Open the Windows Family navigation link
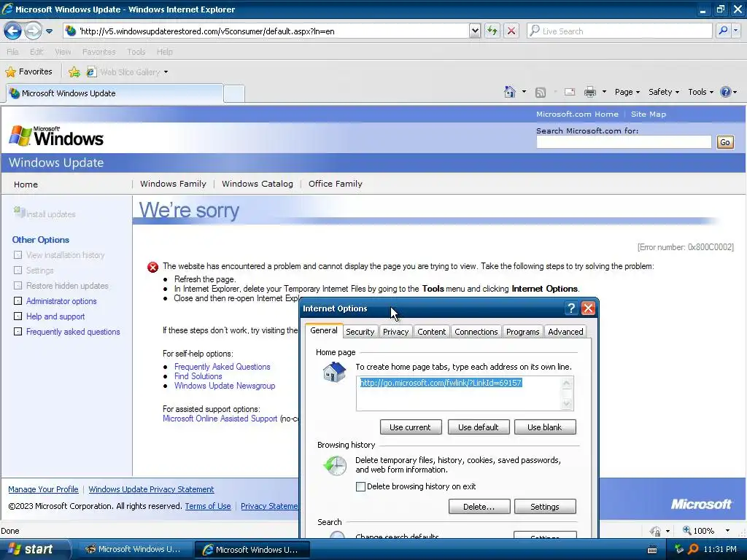This screenshot has width=747, height=560. [173, 184]
